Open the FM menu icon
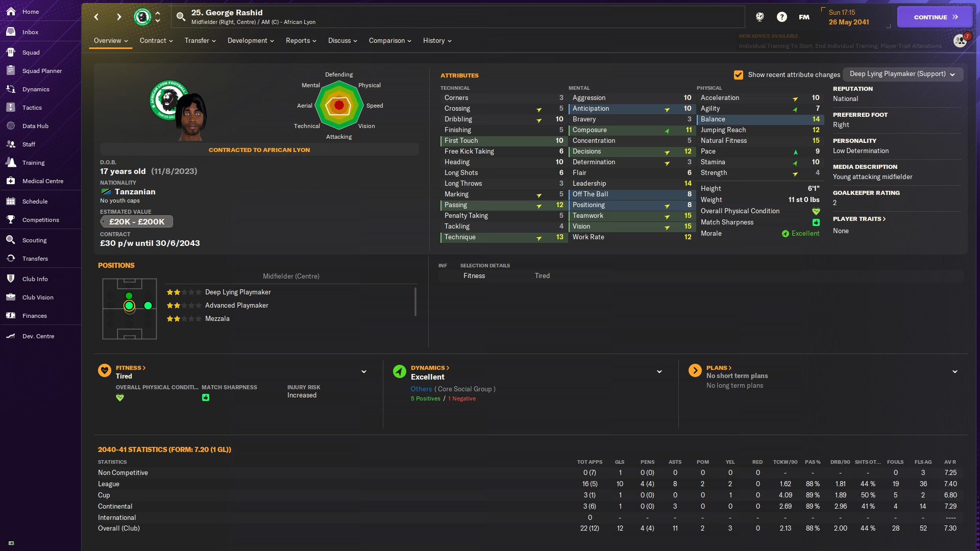 click(x=804, y=17)
